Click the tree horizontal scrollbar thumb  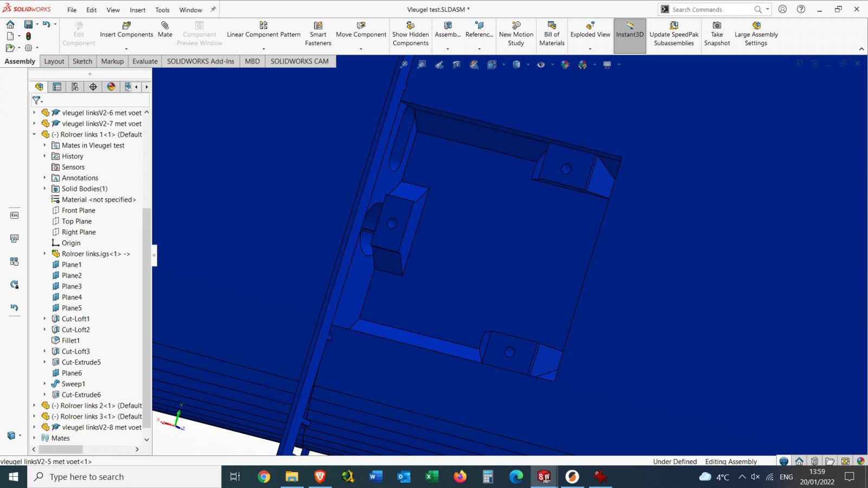click(x=61, y=449)
